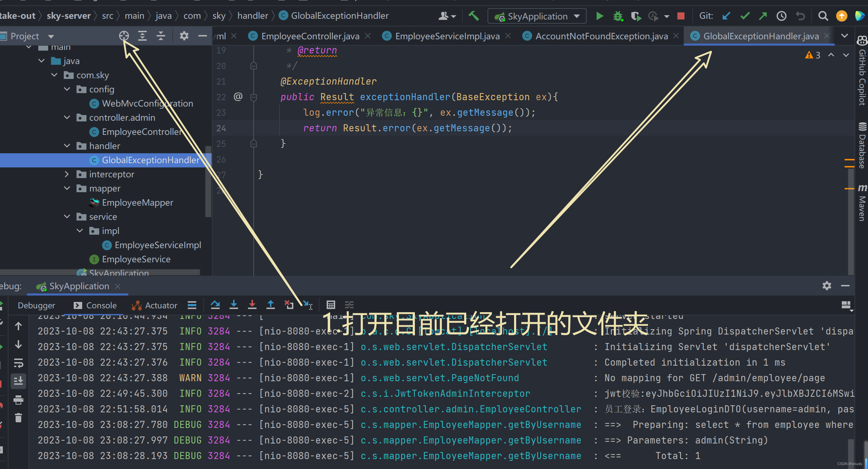This screenshot has width=868, height=469.
Task: Open EmployeeMapper in project tree
Action: 137,202
